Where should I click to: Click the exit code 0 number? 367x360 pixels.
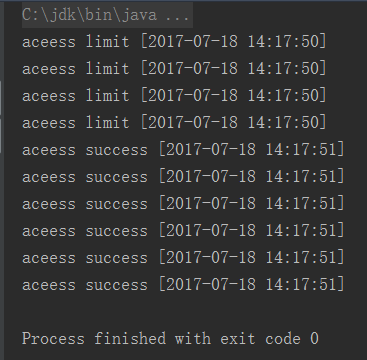click(x=314, y=339)
